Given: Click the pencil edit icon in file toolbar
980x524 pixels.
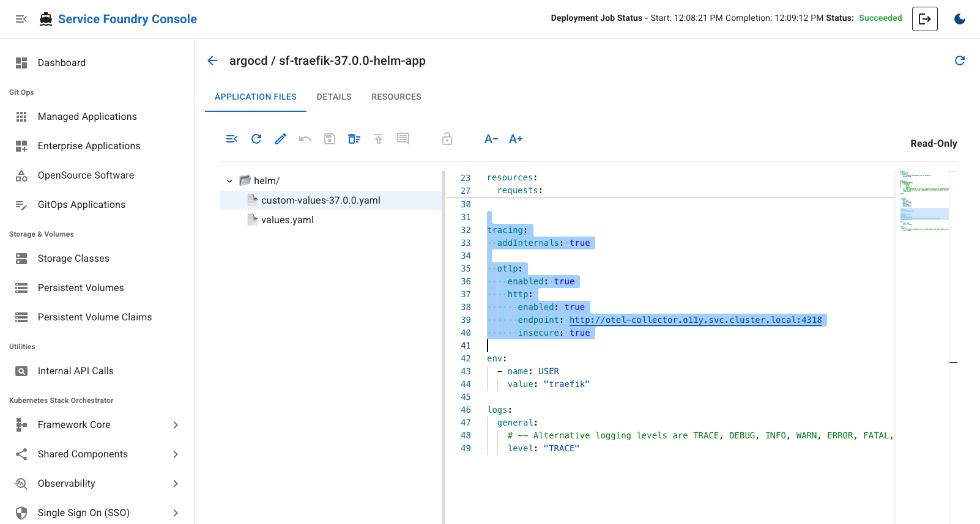Looking at the screenshot, I should click(281, 139).
